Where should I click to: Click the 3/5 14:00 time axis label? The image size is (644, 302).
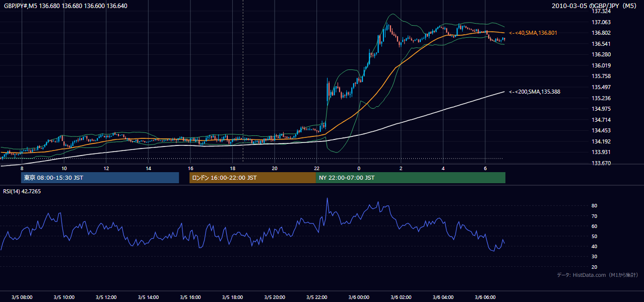(148, 297)
